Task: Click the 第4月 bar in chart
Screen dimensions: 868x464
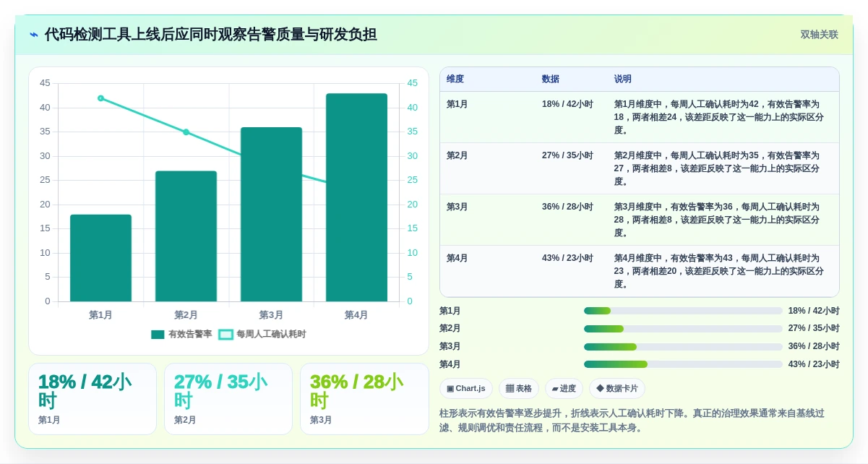Action: coord(356,197)
